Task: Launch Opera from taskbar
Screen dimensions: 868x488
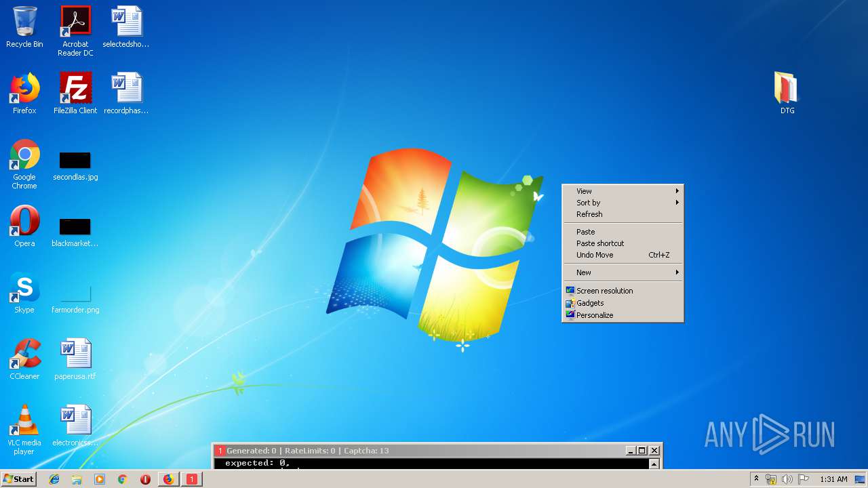Action: click(x=145, y=479)
